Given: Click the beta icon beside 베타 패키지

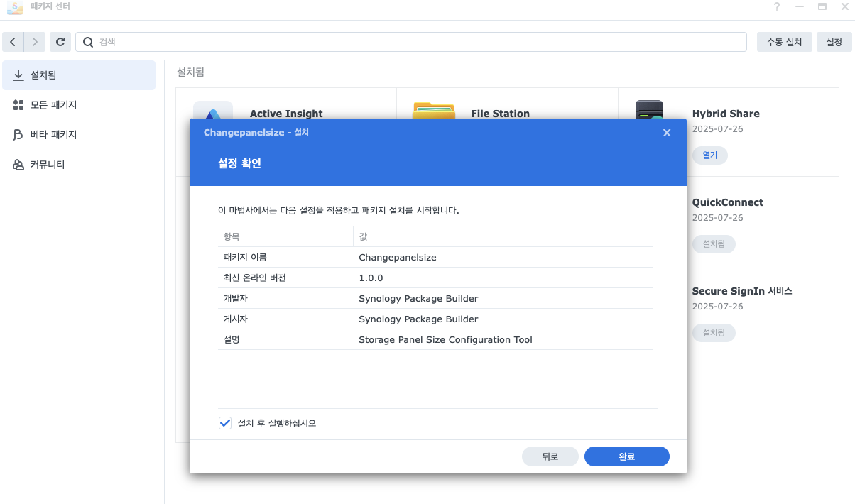Looking at the screenshot, I should 18,134.
